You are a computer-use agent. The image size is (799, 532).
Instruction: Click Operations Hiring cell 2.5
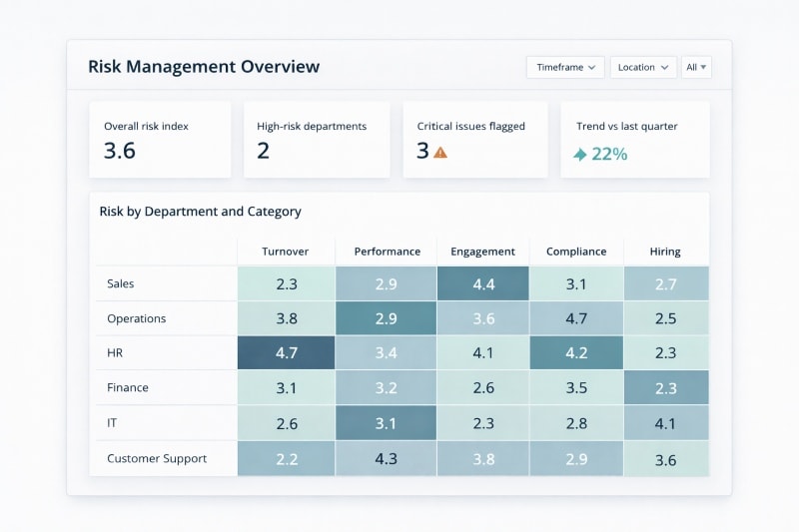666,318
